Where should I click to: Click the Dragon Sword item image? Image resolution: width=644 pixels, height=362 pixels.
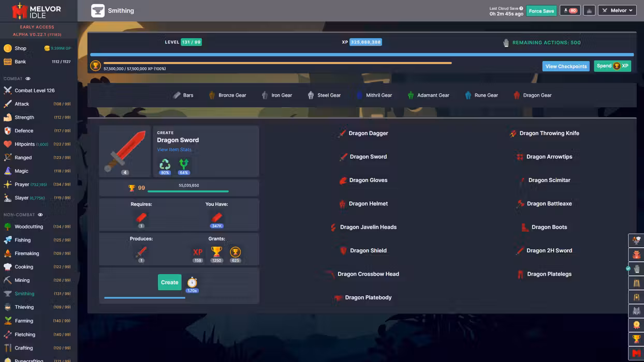point(125,150)
